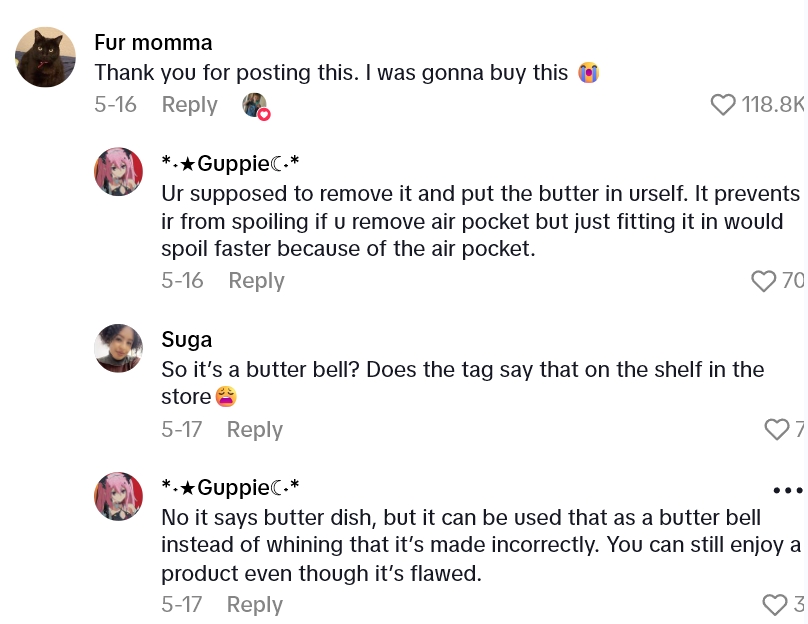Open more options via the ellipsis icon

tap(788, 490)
